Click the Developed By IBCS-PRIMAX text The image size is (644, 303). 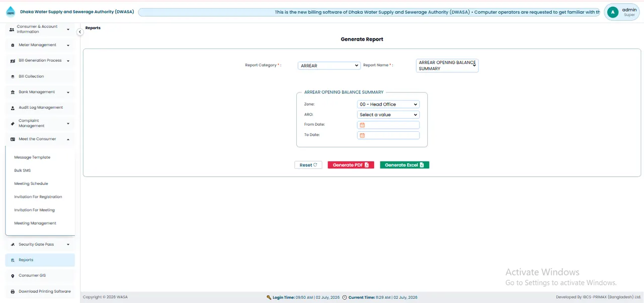point(599,297)
